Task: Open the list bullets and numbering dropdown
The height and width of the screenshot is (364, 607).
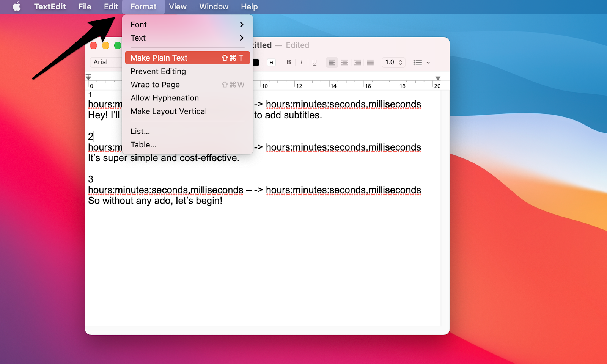Action: (421, 63)
